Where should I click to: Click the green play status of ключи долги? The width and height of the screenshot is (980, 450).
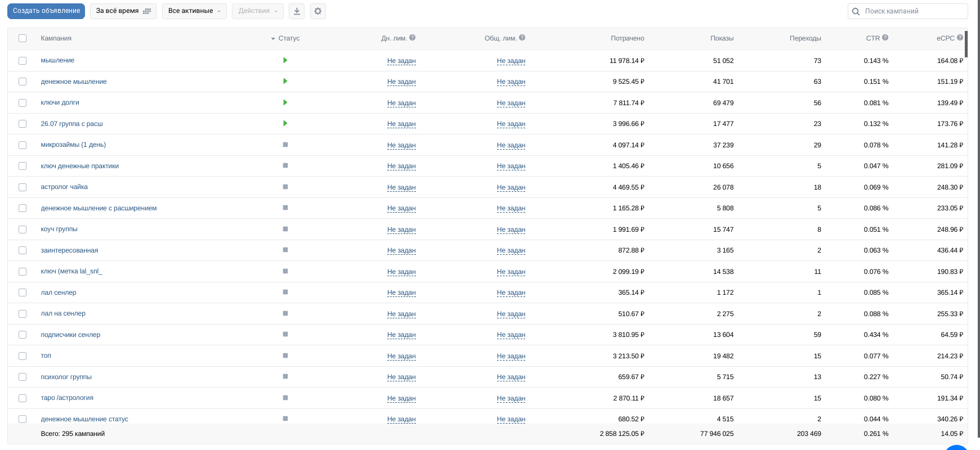coord(285,102)
